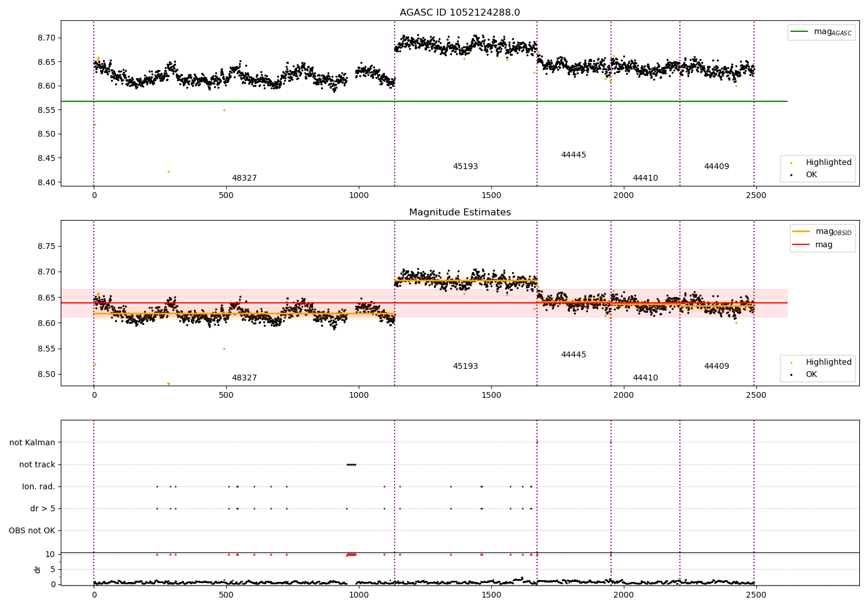Click OBSID label 44410 in Magnitude Estimates plot

pos(645,378)
